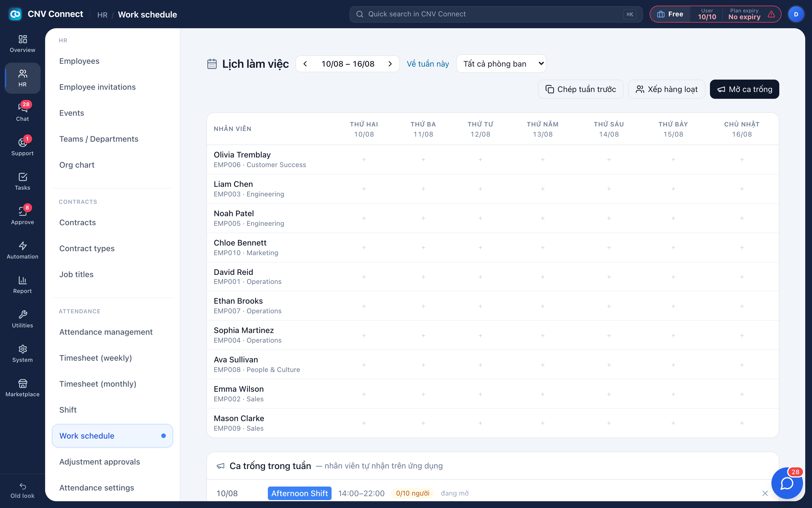Add shift for David Reid on Thứ Sáu 14/08
Screen dimensions: 812x508
[x=609, y=277]
